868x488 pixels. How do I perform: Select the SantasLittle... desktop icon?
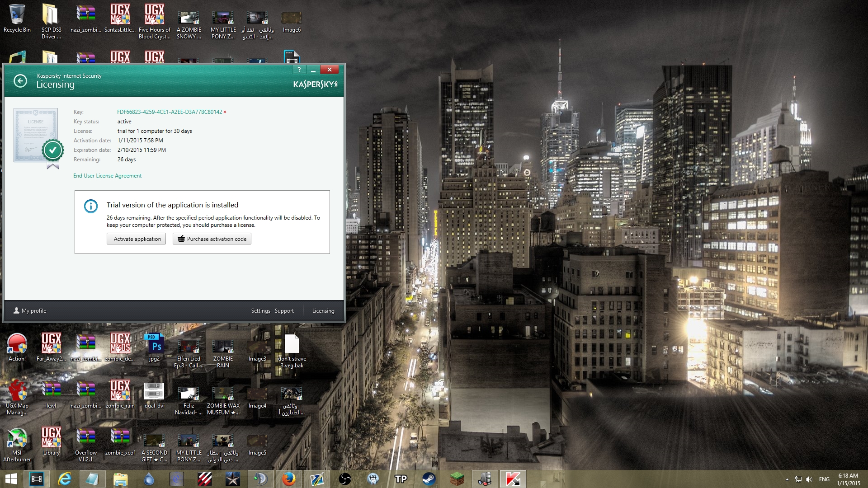[x=120, y=18]
